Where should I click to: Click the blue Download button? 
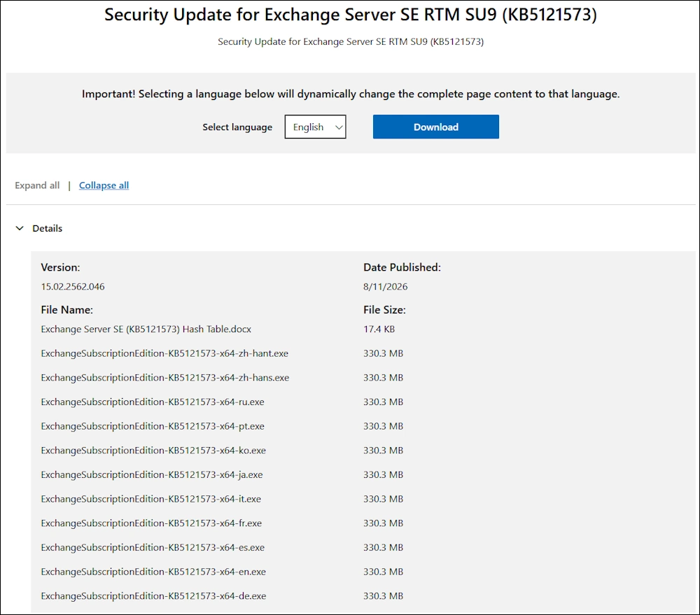click(x=435, y=127)
